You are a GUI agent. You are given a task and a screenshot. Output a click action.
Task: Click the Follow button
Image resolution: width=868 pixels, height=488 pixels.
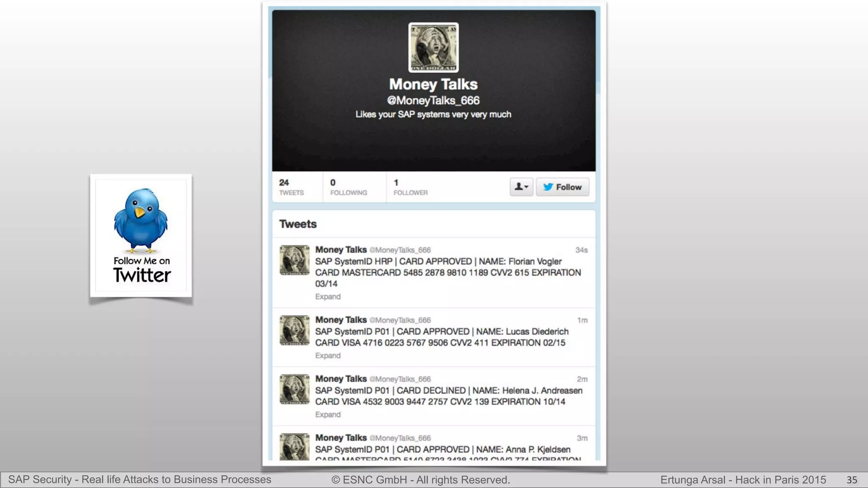pyautogui.click(x=562, y=187)
